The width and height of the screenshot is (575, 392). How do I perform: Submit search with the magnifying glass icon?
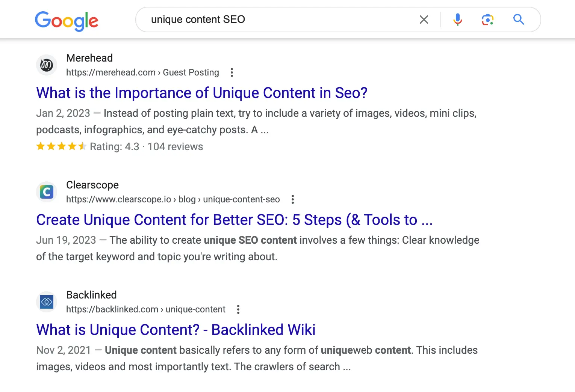[519, 19]
